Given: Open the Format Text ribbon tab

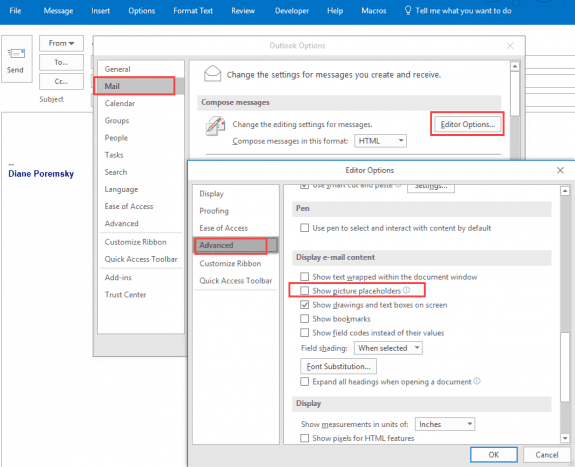Looking at the screenshot, I should 193,11.
